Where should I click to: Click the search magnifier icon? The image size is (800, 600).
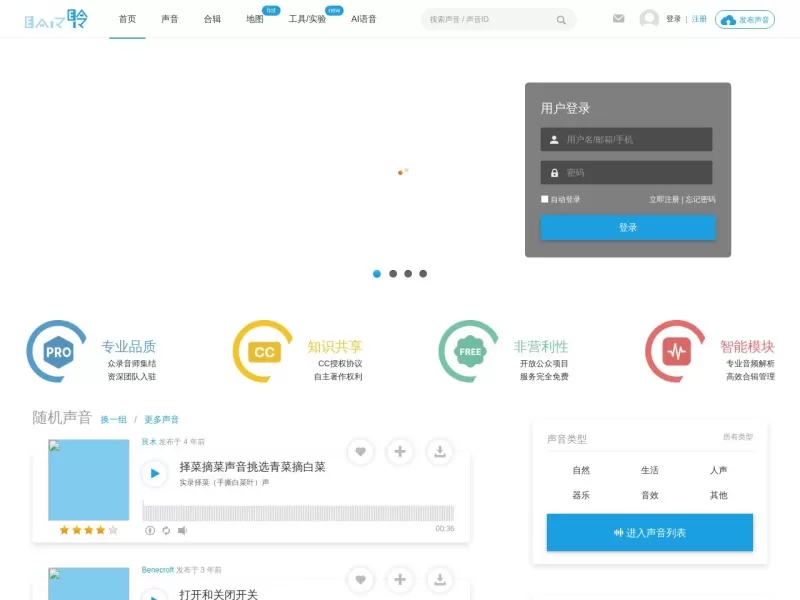pyautogui.click(x=561, y=19)
